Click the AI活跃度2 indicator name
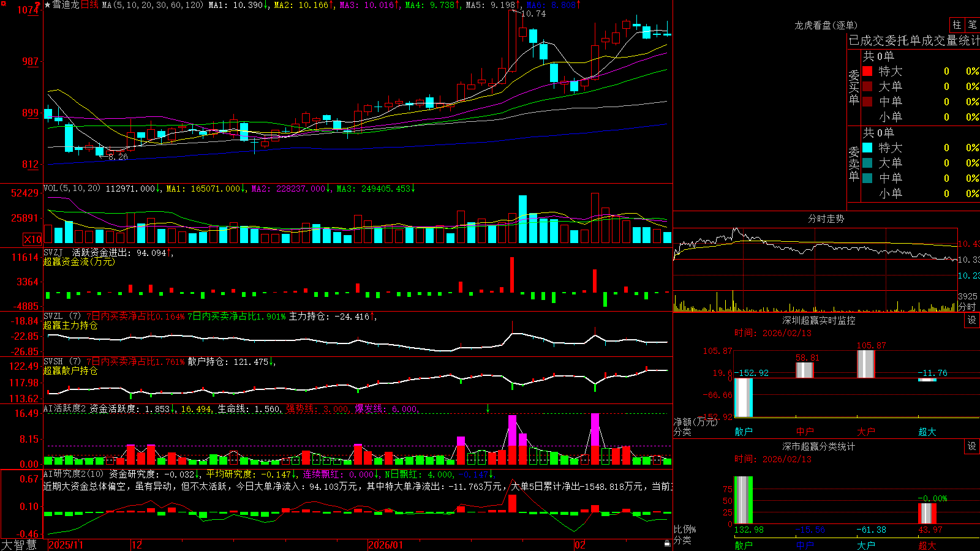980x551 pixels. point(65,408)
